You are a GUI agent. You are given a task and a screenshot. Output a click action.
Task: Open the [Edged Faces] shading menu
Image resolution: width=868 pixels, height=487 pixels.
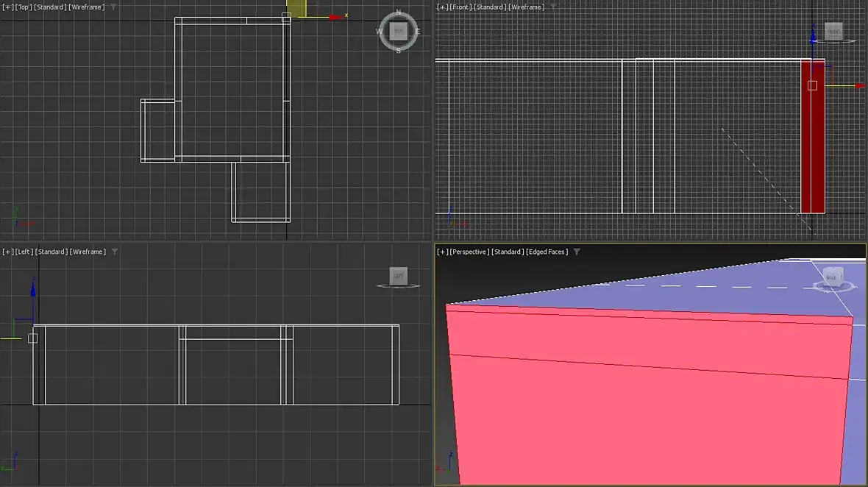pos(547,252)
